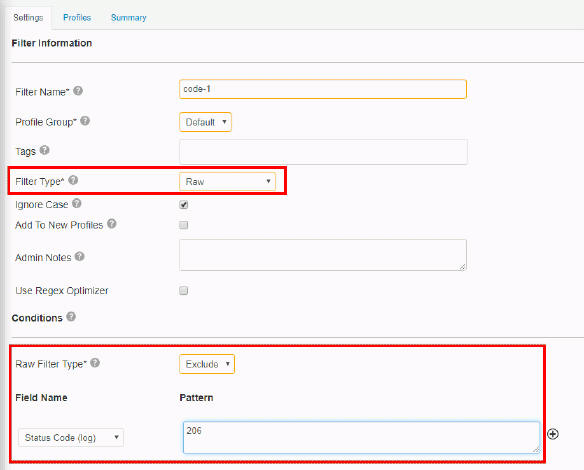Click the Admin Notes help icon
584x470 pixels.
(x=80, y=256)
